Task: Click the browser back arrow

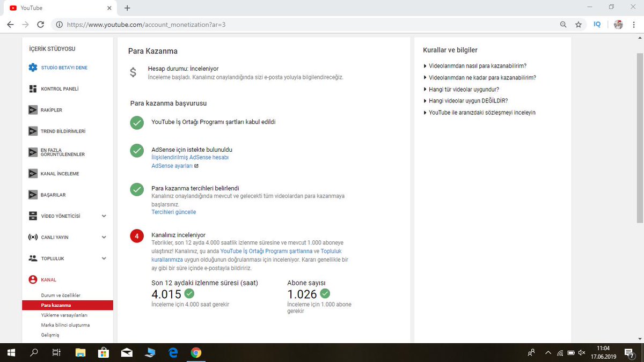Action: pyautogui.click(x=11, y=25)
